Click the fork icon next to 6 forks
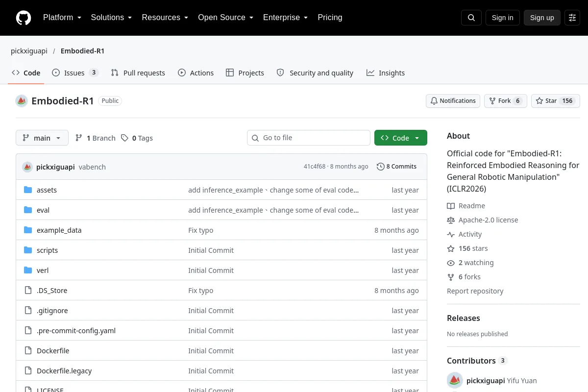The height and width of the screenshot is (392, 588). [x=451, y=277]
